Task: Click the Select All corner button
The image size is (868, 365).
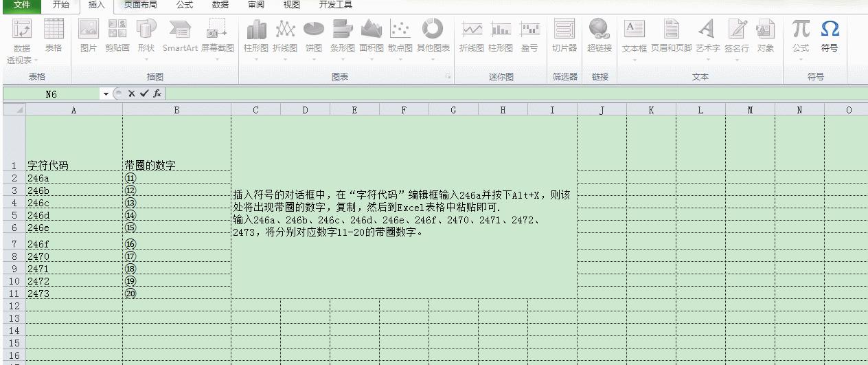Action: [13, 109]
